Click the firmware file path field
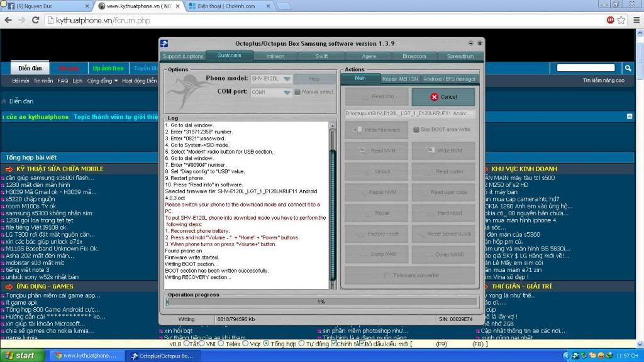This screenshot has width=644, height=362. (409, 113)
